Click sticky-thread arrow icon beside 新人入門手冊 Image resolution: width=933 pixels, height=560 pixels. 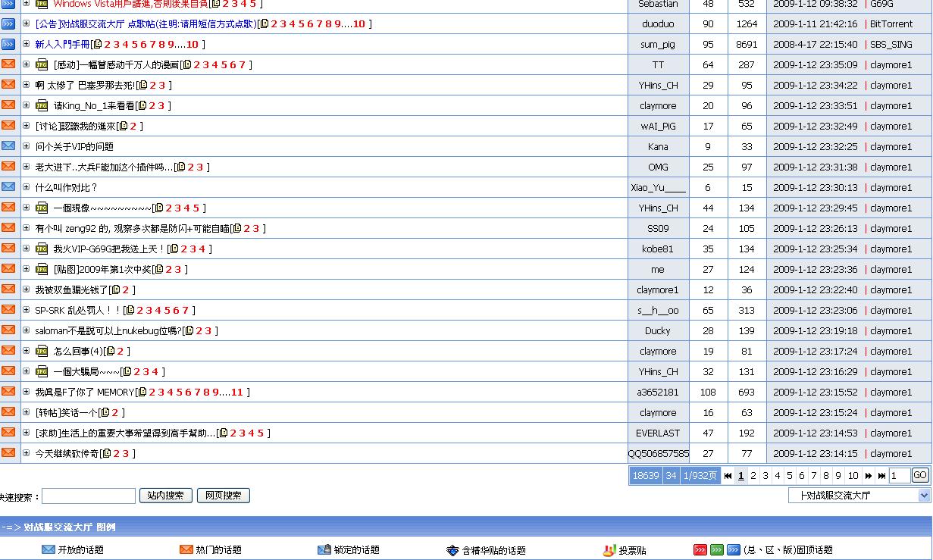pyautogui.click(x=8, y=45)
